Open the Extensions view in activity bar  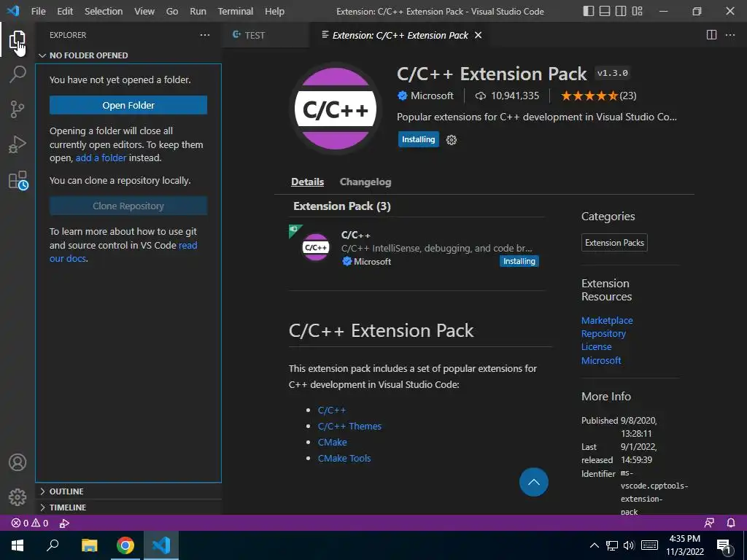[x=18, y=180]
